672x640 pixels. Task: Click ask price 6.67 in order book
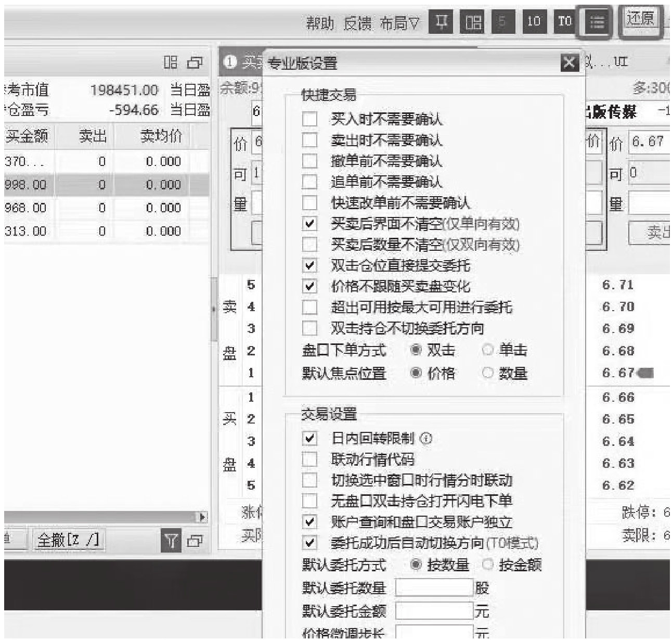[x=618, y=373]
